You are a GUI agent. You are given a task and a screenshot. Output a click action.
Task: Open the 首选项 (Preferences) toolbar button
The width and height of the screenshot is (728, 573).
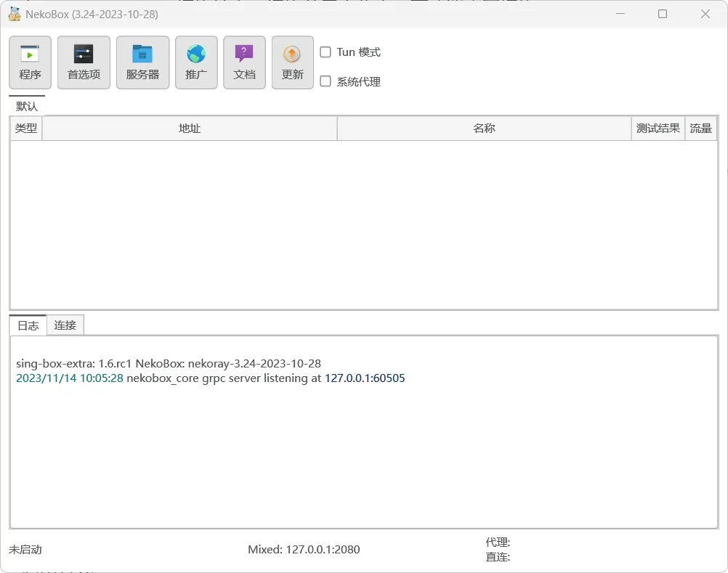(84, 62)
